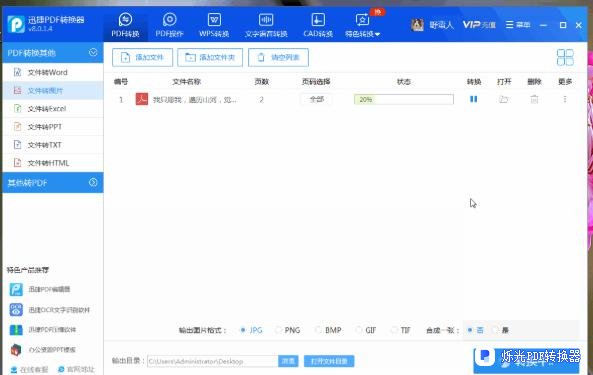Open the 官网地址 website link
The height and width of the screenshot is (375, 593).
point(76,369)
